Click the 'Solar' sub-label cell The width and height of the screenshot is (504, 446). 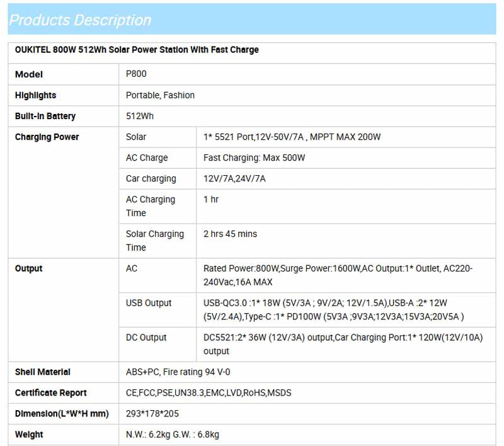tap(136, 137)
